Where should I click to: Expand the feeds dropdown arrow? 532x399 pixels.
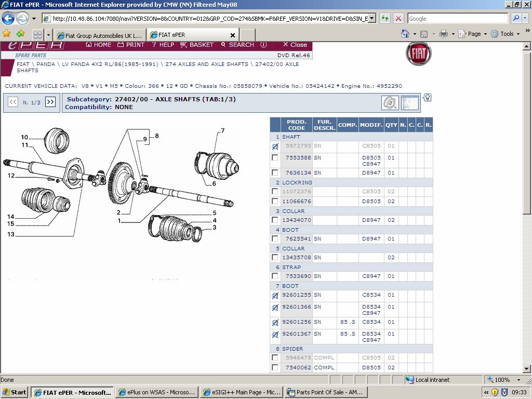[434, 34]
